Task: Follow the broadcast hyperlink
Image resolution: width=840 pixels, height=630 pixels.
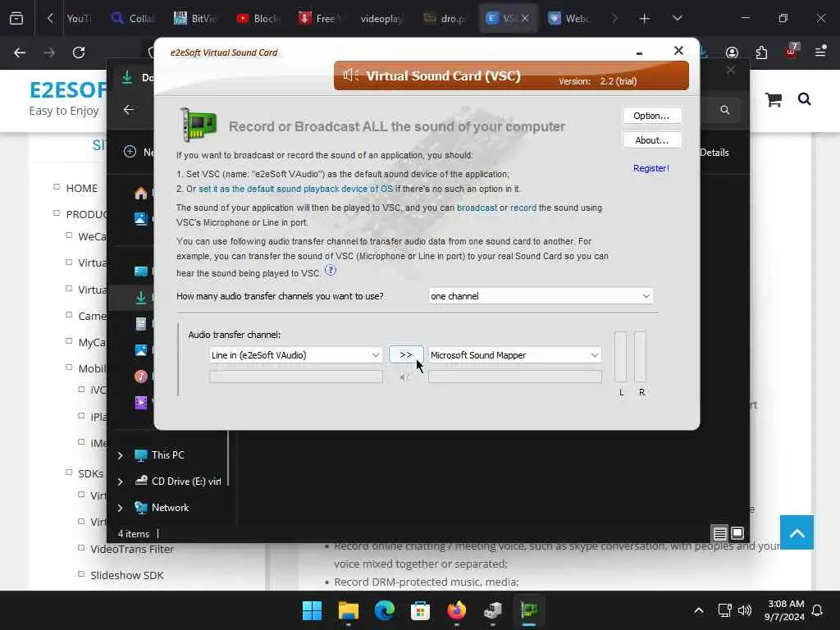Action: [477, 208]
